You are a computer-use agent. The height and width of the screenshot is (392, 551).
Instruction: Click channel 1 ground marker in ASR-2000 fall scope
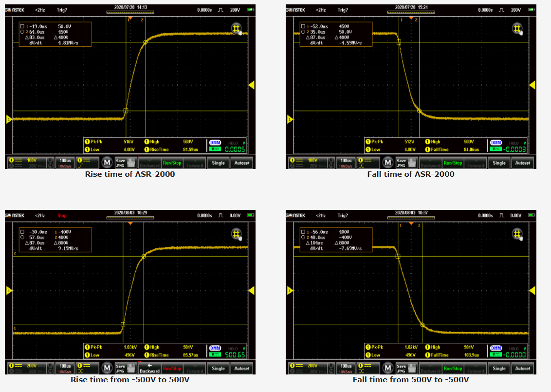click(x=290, y=120)
